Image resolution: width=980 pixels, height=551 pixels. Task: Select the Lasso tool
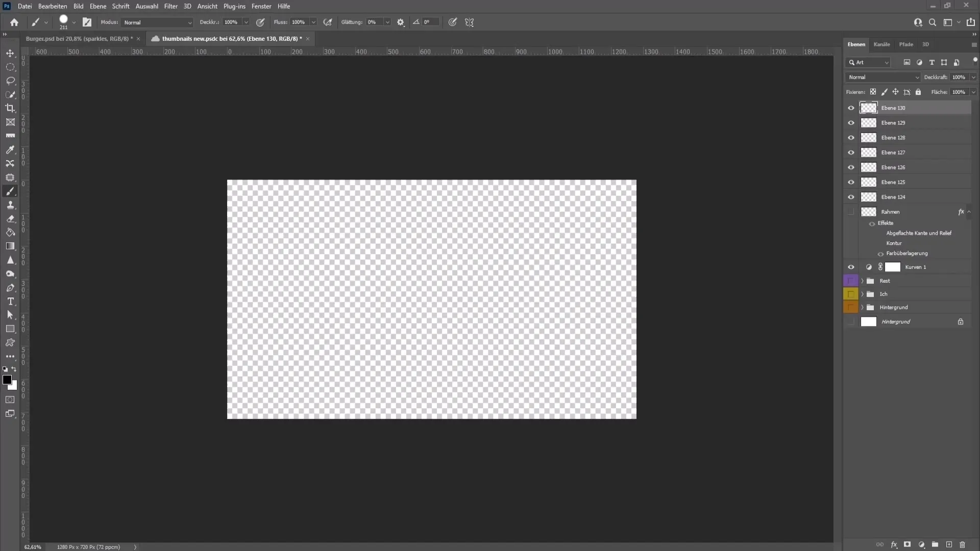click(10, 81)
